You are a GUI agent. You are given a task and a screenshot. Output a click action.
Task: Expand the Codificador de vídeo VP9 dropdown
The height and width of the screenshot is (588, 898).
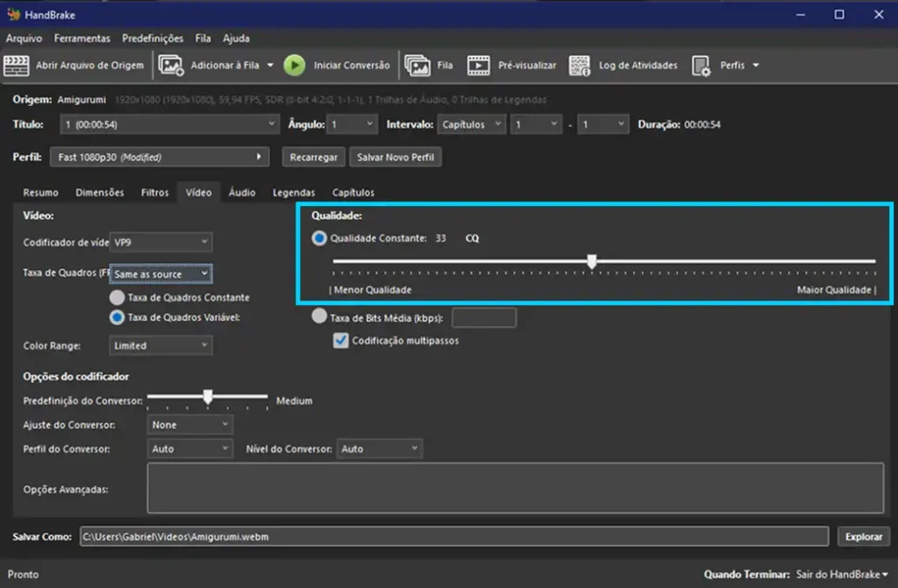pos(161,242)
